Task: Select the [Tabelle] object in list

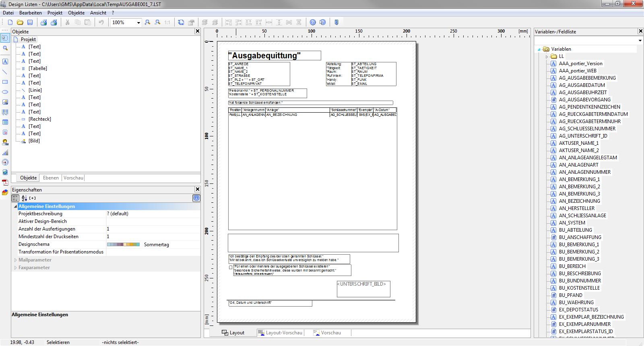Action: point(37,68)
